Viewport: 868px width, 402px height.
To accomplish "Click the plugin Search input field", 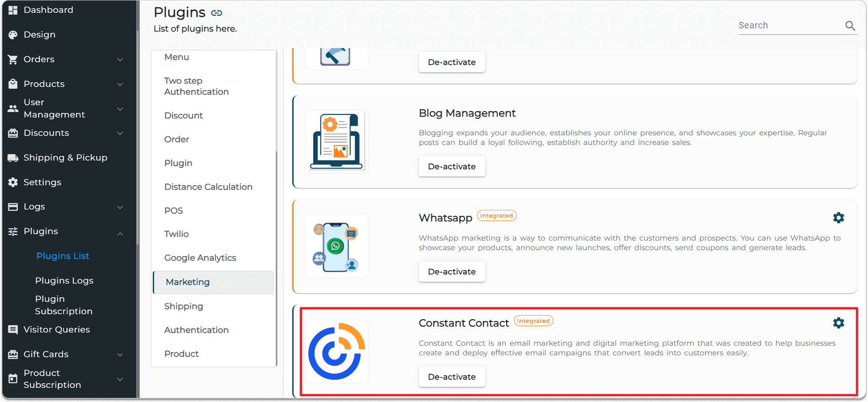I will tap(789, 26).
